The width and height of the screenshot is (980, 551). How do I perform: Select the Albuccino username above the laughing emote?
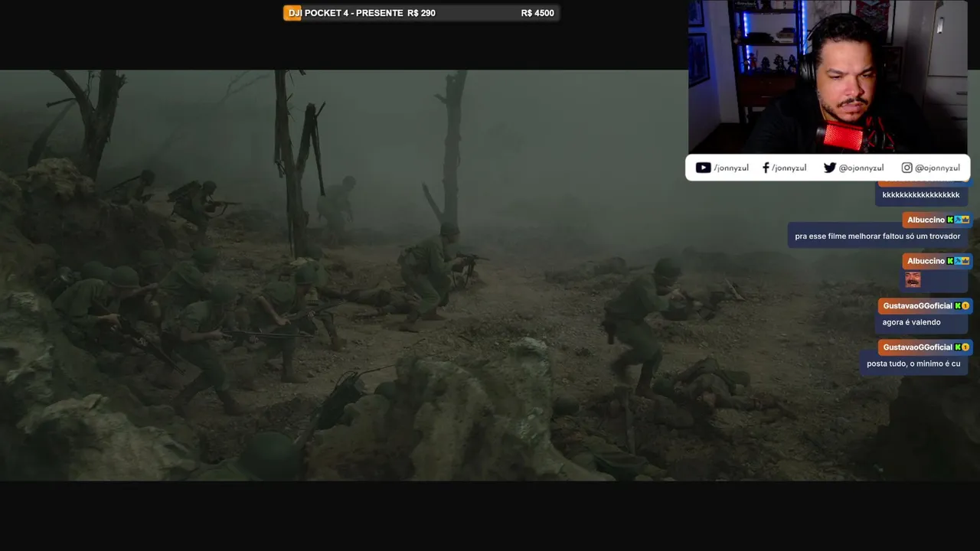tap(926, 261)
